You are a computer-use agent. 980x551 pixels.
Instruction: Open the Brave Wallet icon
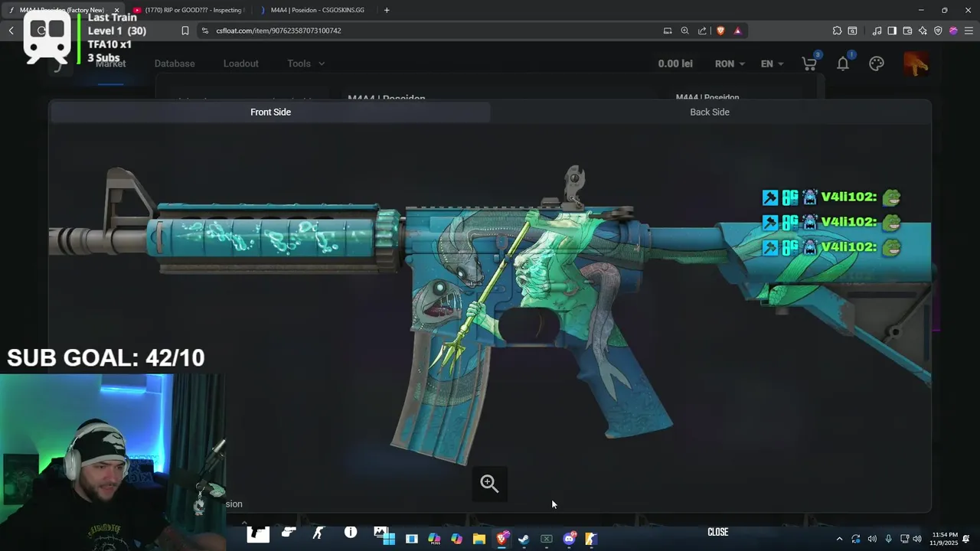pyautogui.click(x=907, y=31)
